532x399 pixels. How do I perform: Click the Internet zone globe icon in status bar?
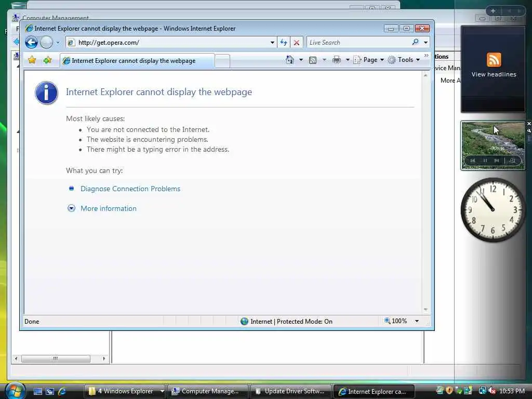click(244, 321)
